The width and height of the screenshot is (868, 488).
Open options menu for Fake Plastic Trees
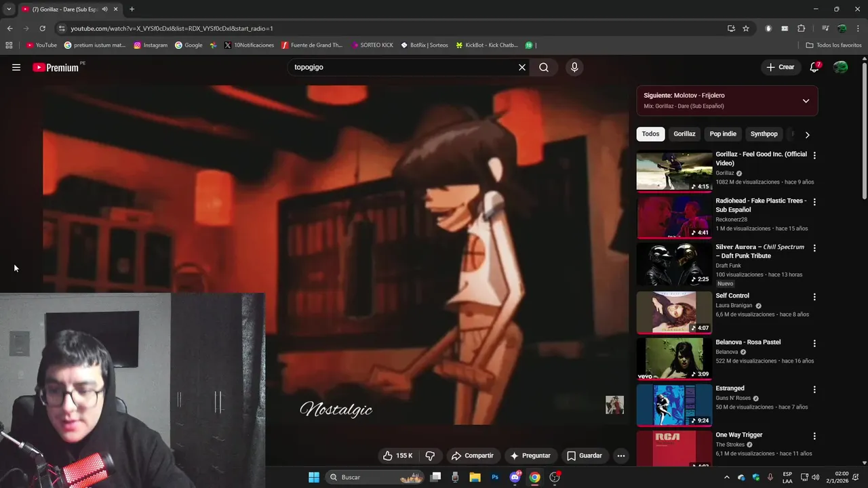click(814, 202)
